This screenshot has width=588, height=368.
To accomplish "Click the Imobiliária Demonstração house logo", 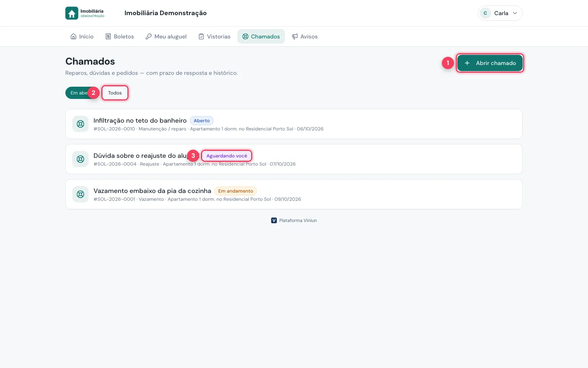I will (x=85, y=13).
